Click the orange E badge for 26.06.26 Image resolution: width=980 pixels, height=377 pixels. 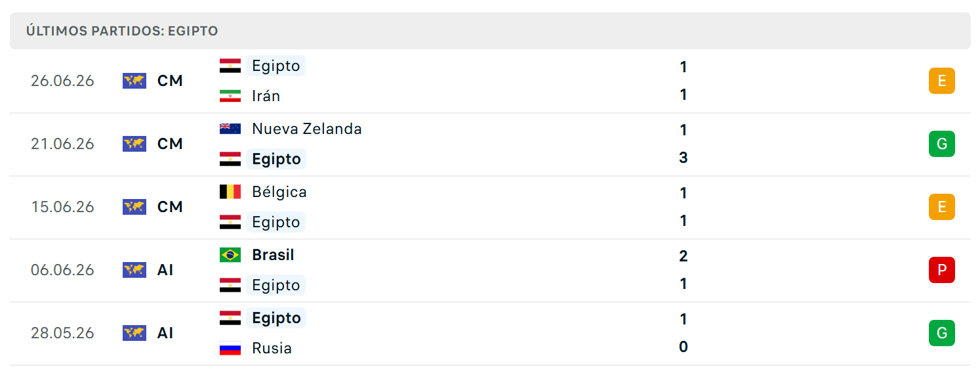tap(942, 81)
